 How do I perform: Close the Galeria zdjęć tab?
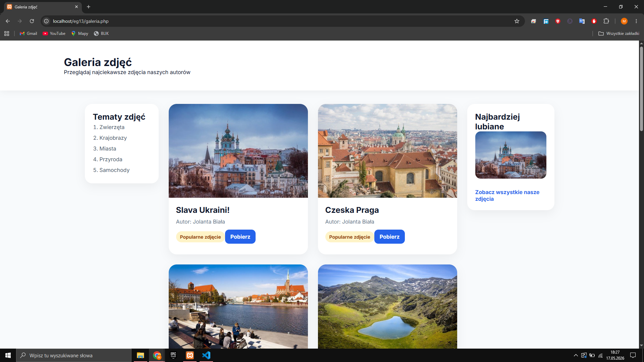click(x=76, y=7)
